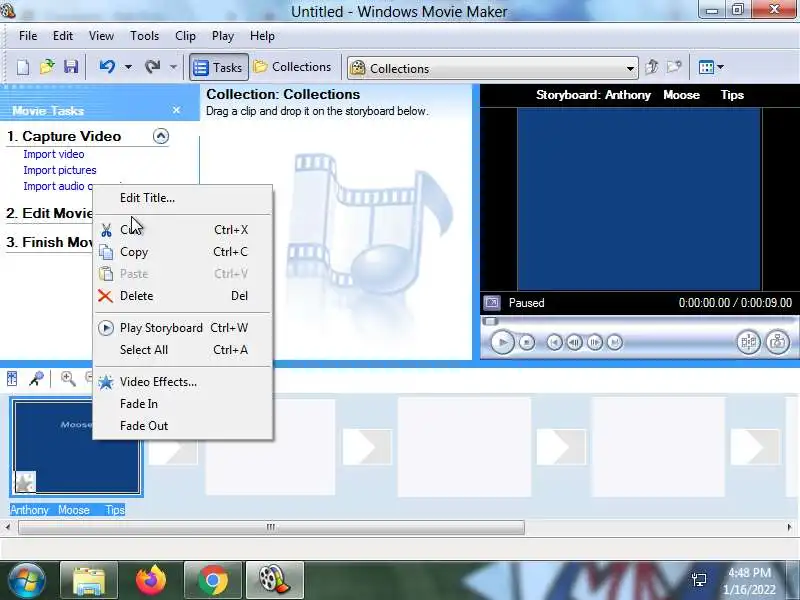Viewport: 800px width, 600px height.
Task: Choose Delete in the context menu
Action: coord(183,296)
